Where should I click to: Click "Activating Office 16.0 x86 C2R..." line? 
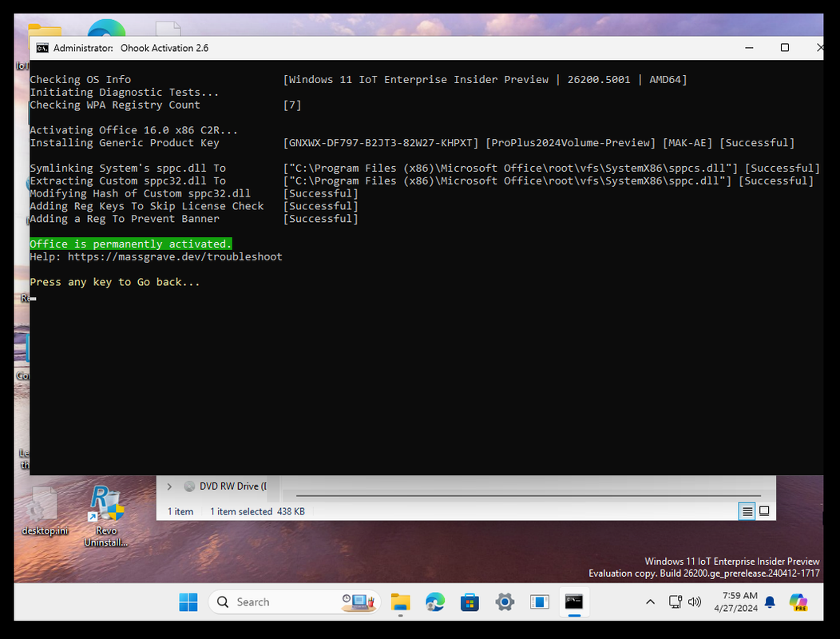tap(133, 130)
